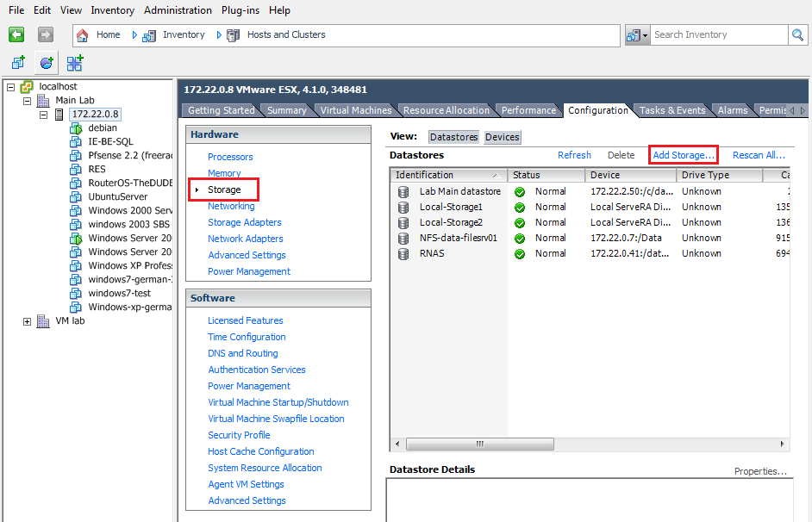Screen dimensions: 812x522
Task: Open the inventory view dropdown beside search
Action: point(646,34)
